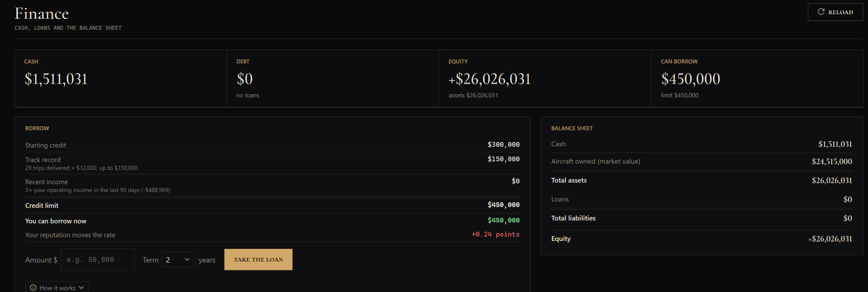Click the Starting credit row

point(272,145)
